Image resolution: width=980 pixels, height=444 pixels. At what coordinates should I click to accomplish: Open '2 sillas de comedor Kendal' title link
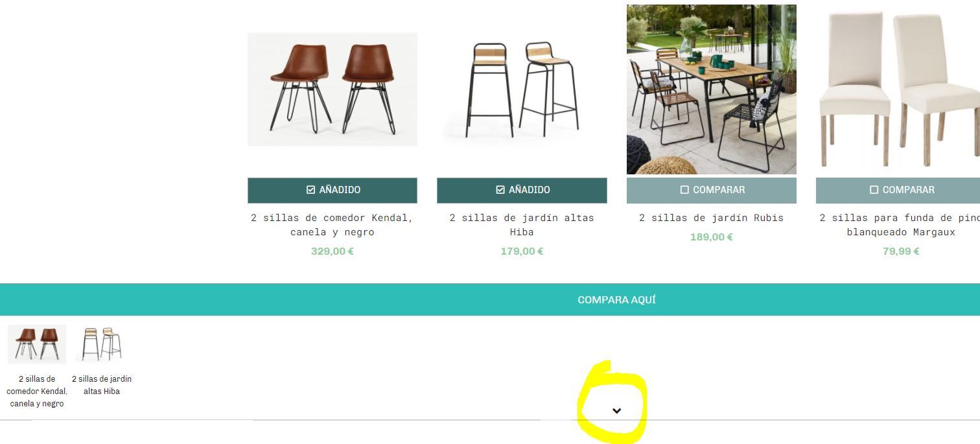[x=332, y=225]
